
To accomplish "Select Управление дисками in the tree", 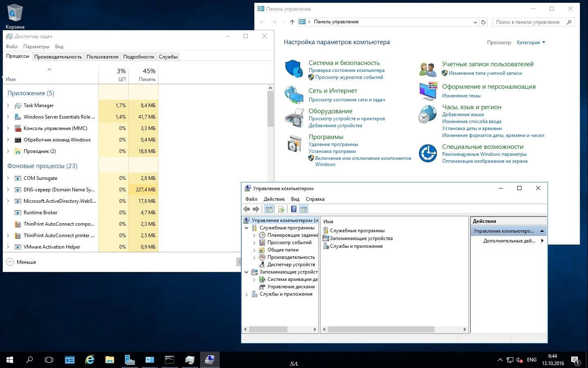I will click(x=291, y=287).
